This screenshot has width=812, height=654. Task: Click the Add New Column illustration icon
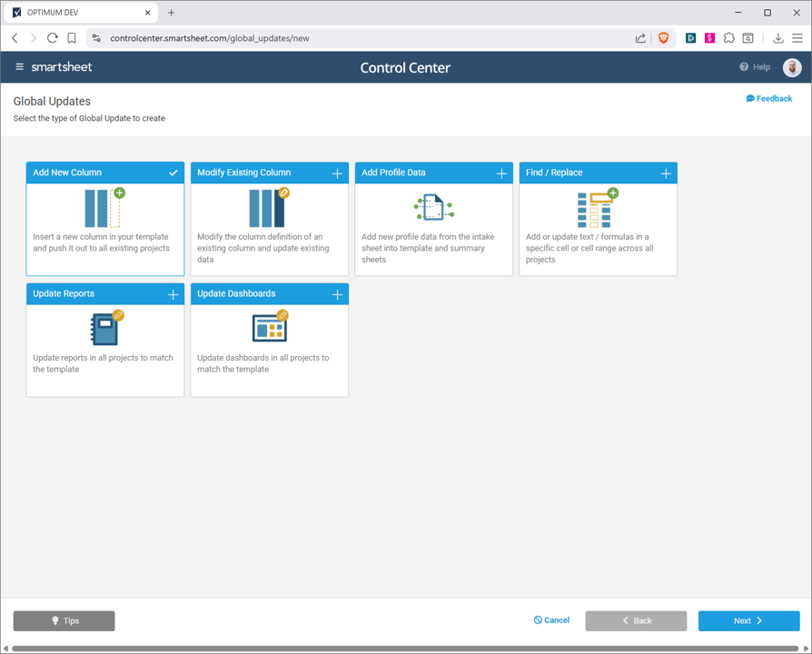tap(104, 208)
